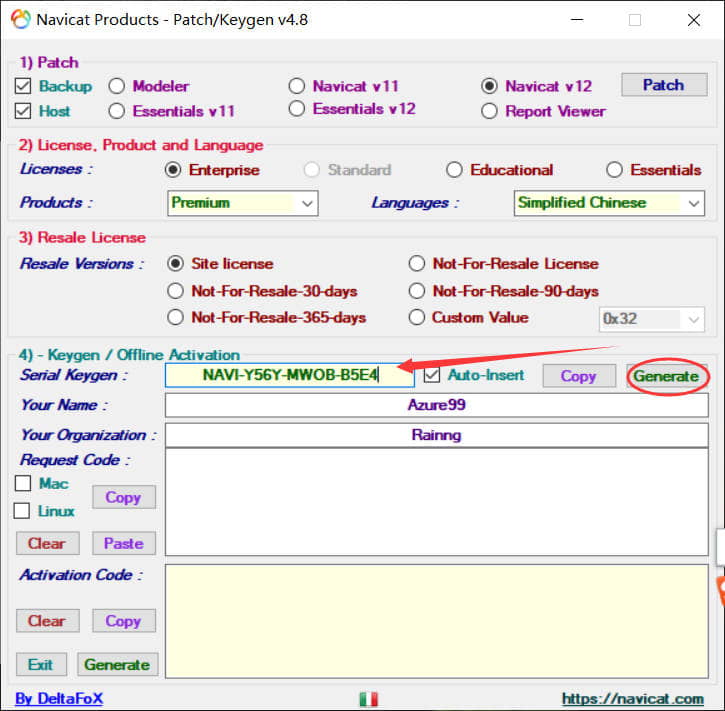Viewport: 725px width, 711px height.
Task: Click the Your Name field containing Azure99
Action: [x=436, y=405]
